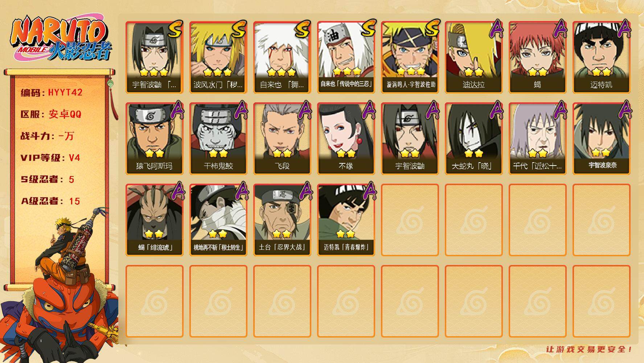Open the 迈特凯 A-rank character card
The height and width of the screenshot is (363, 644).
(601, 57)
